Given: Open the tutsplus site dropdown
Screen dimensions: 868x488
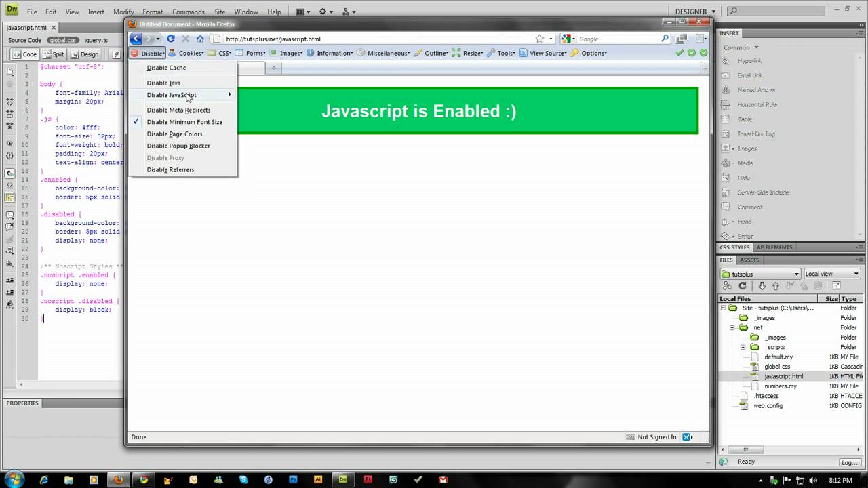Looking at the screenshot, I should (761, 274).
